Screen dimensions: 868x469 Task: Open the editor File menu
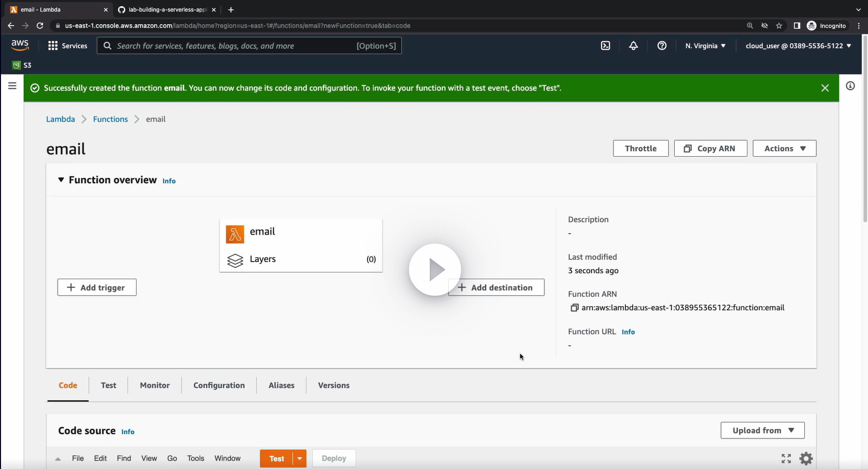[78, 458]
